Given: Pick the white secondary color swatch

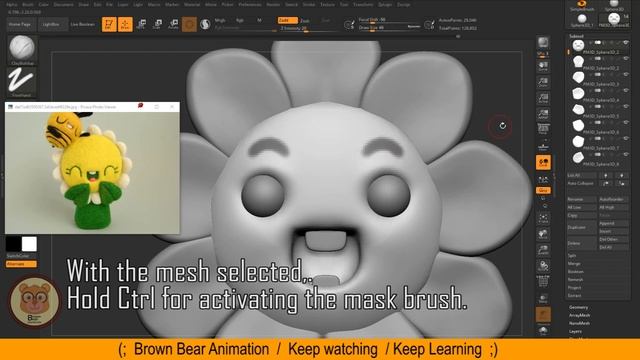Looking at the screenshot, I should 29,244.
